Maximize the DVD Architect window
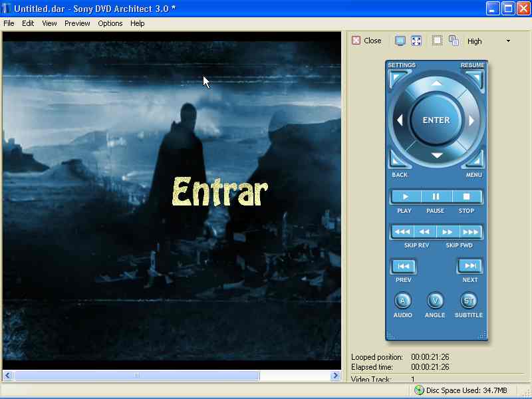This screenshot has height=399, width=532. pos(508,9)
